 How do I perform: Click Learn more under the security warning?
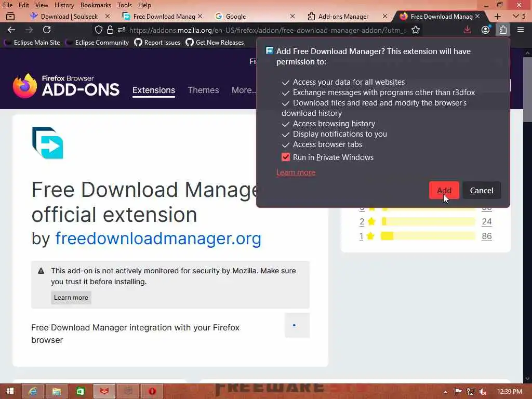[x=71, y=298]
